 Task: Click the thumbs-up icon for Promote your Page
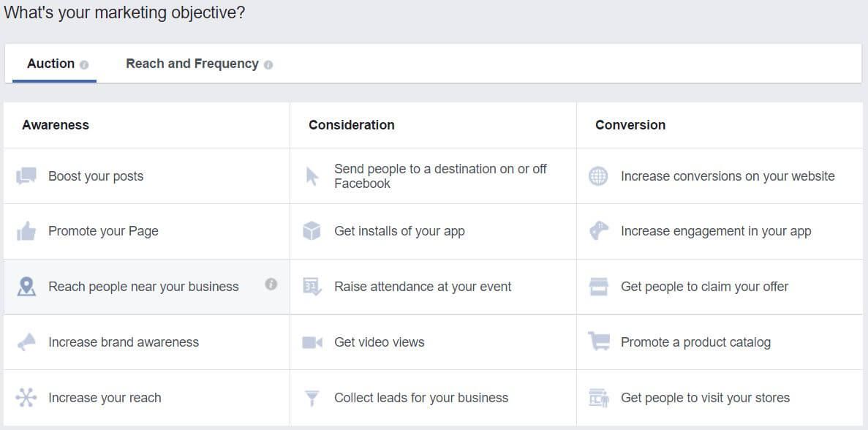coord(26,231)
